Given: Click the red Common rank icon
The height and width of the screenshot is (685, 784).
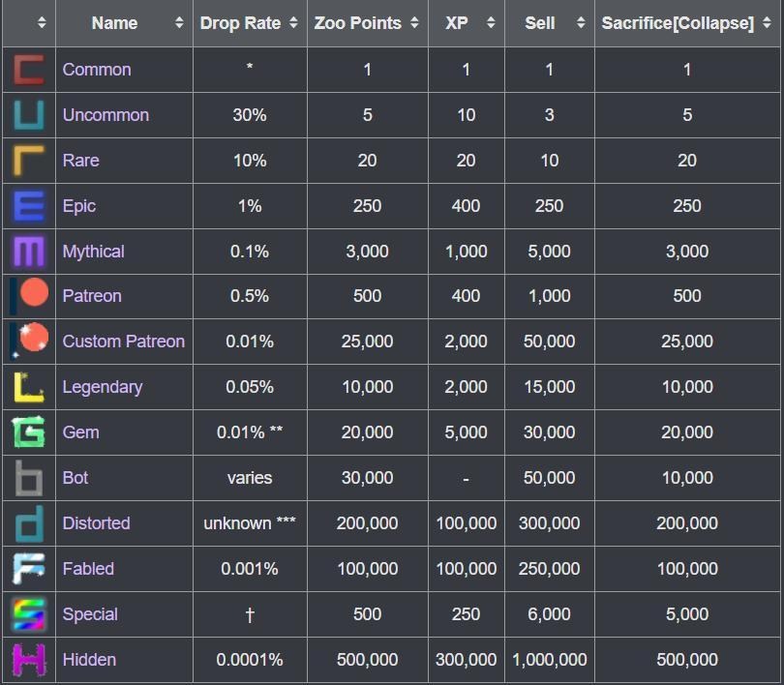Looking at the screenshot, I should [28, 70].
